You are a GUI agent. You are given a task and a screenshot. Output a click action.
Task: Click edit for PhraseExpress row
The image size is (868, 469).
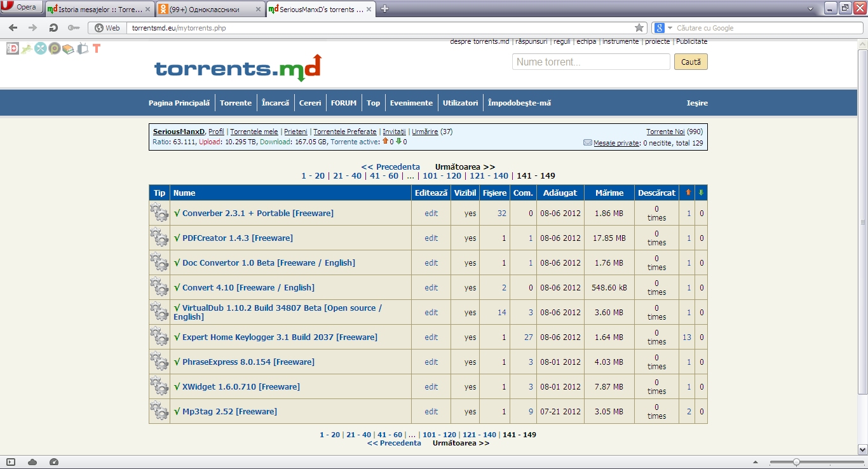(431, 362)
